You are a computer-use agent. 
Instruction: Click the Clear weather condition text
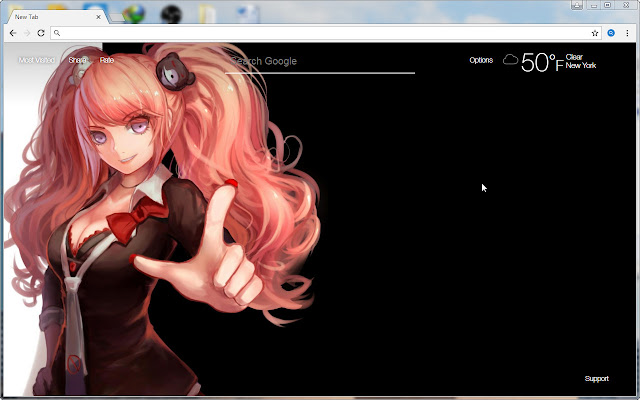[x=574, y=57]
